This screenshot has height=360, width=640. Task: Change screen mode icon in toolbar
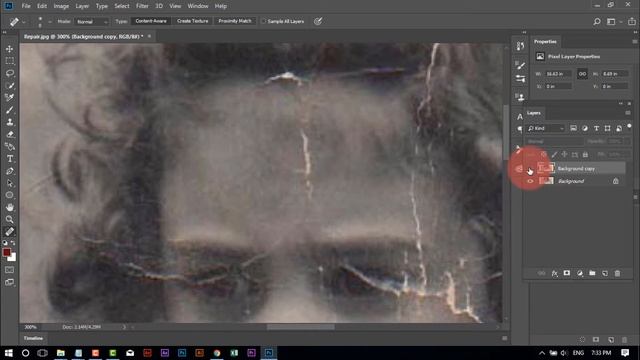(9, 282)
